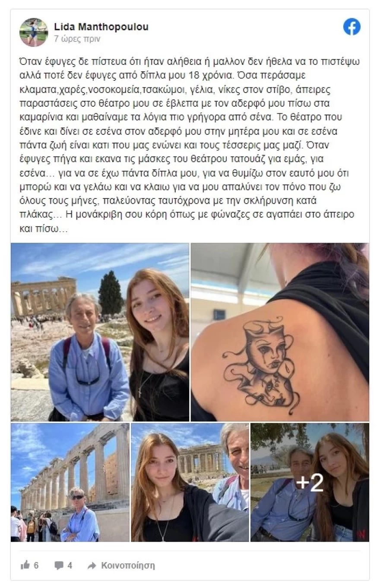Open the comments count of 4

(x=70, y=566)
